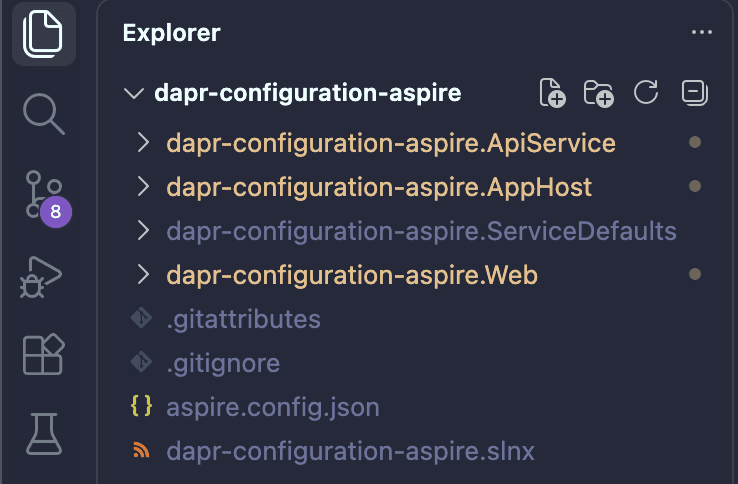
Task: Collapse all folders in explorer
Action: click(x=695, y=92)
